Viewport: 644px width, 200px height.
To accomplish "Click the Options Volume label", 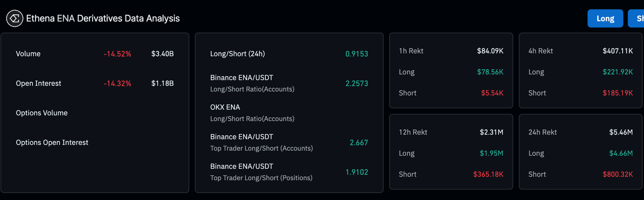I will 42,113.
